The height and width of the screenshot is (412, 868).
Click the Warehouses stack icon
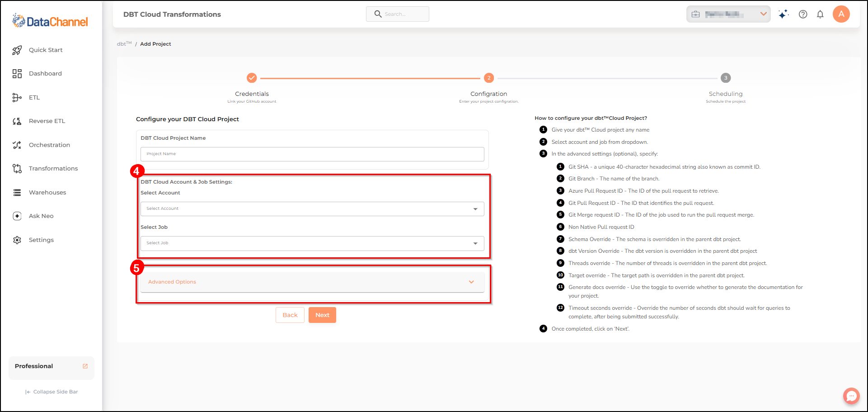tap(17, 193)
